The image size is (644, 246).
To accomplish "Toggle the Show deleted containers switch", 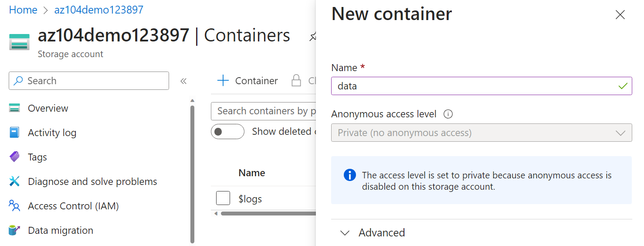I will pyautogui.click(x=227, y=132).
